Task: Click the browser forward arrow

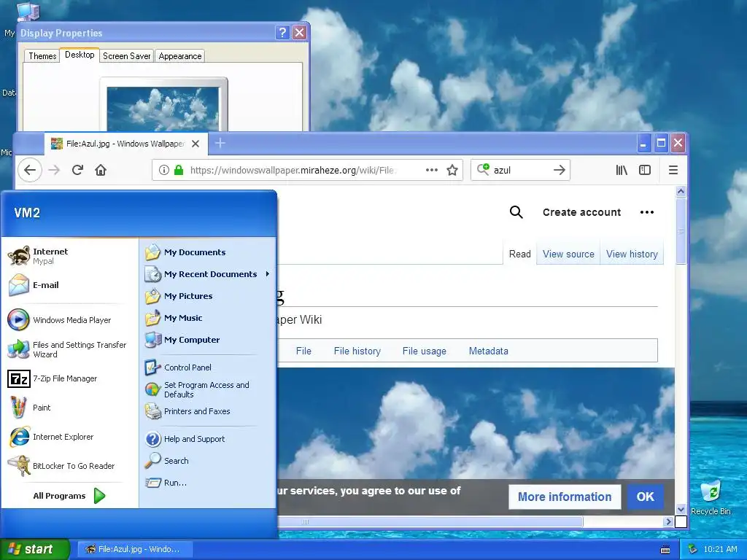Action: 54,170
